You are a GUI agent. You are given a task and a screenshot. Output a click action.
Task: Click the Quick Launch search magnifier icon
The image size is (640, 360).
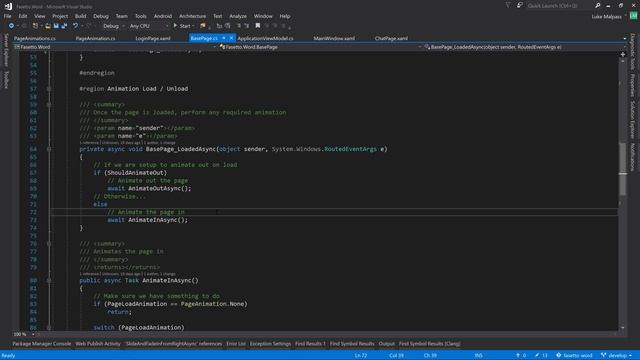(x=598, y=6)
